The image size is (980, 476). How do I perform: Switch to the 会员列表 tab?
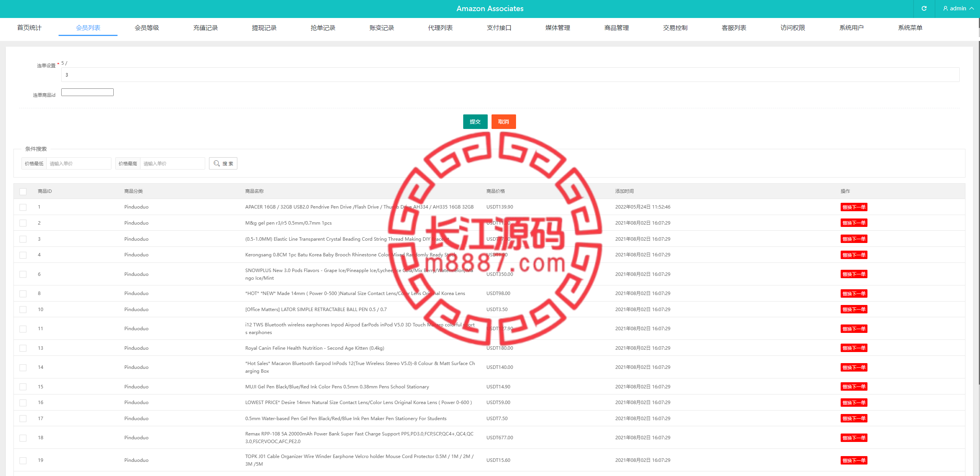pos(88,28)
